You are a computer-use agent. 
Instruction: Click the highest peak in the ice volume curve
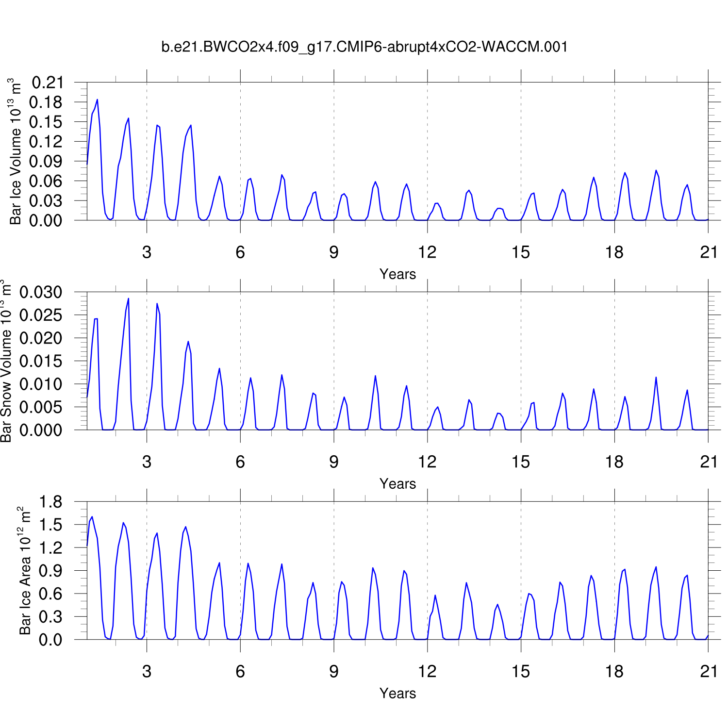[97, 100]
